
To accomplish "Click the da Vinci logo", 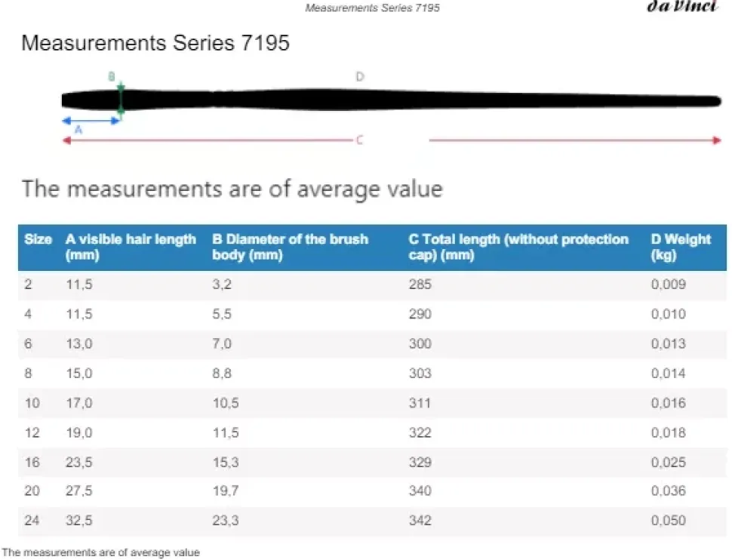I will (681, 7).
